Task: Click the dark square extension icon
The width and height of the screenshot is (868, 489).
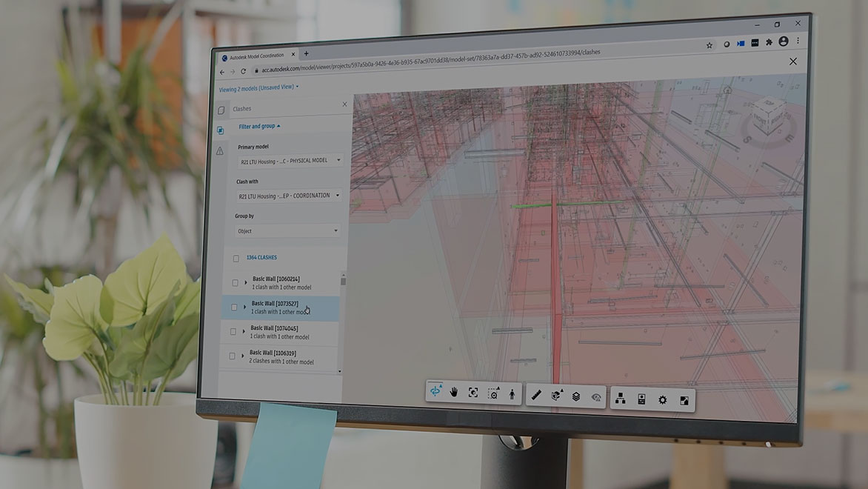Action: click(755, 43)
